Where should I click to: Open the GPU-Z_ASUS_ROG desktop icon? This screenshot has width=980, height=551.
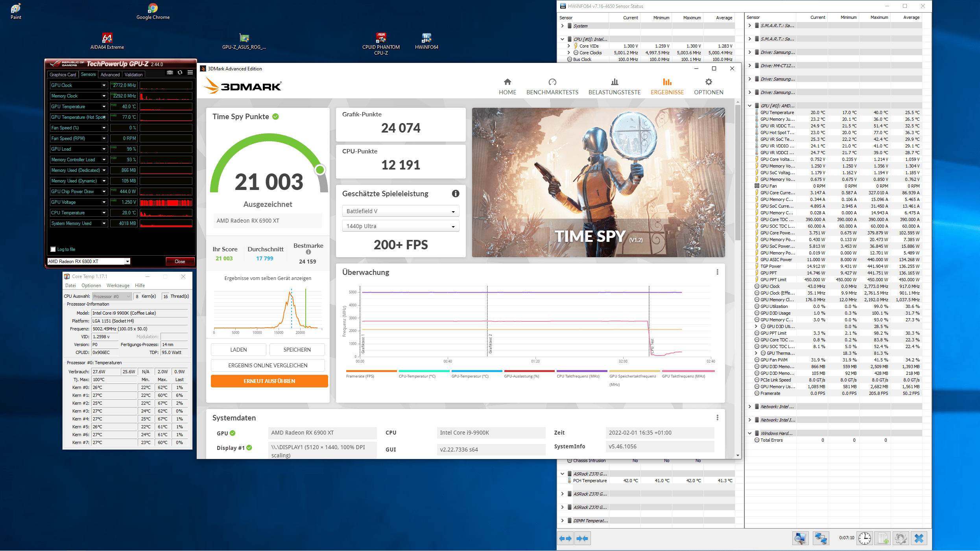(x=244, y=41)
